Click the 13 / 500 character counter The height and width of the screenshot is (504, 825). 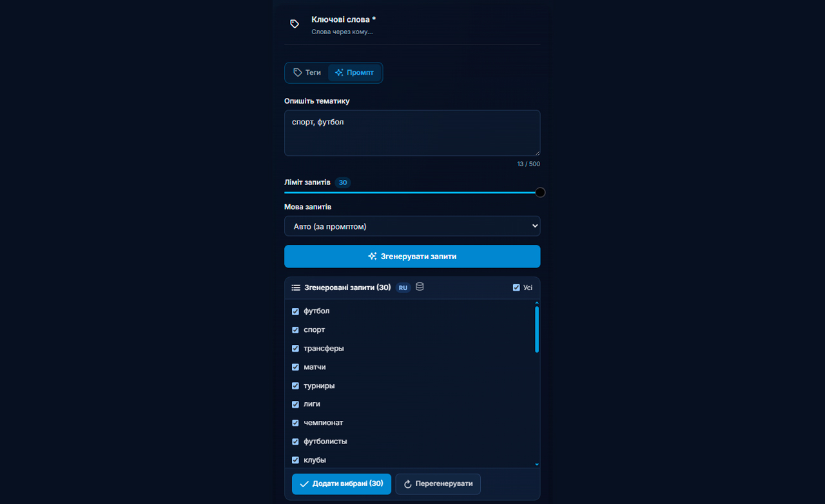click(x=529, y=164)
